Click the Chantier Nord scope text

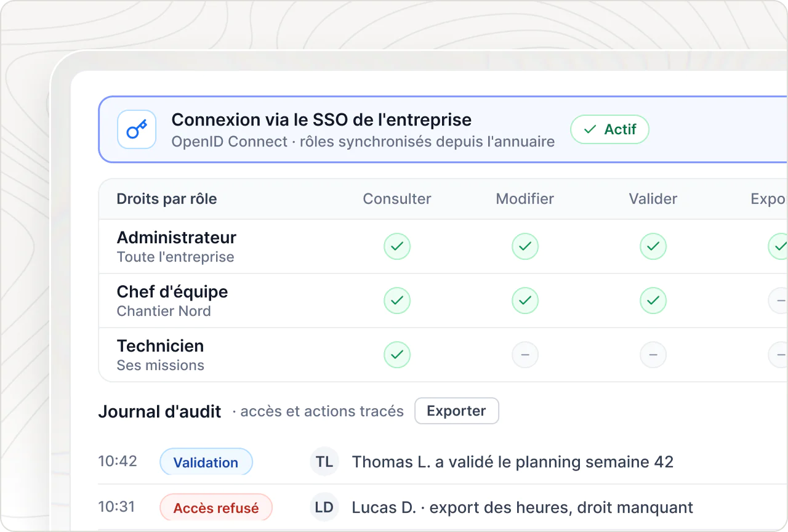pos(164,311)
